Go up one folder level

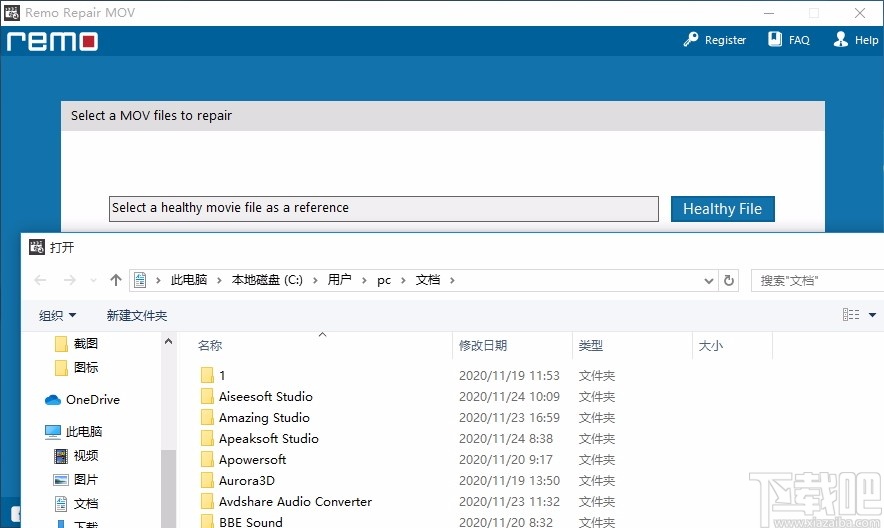click(116, 280)
